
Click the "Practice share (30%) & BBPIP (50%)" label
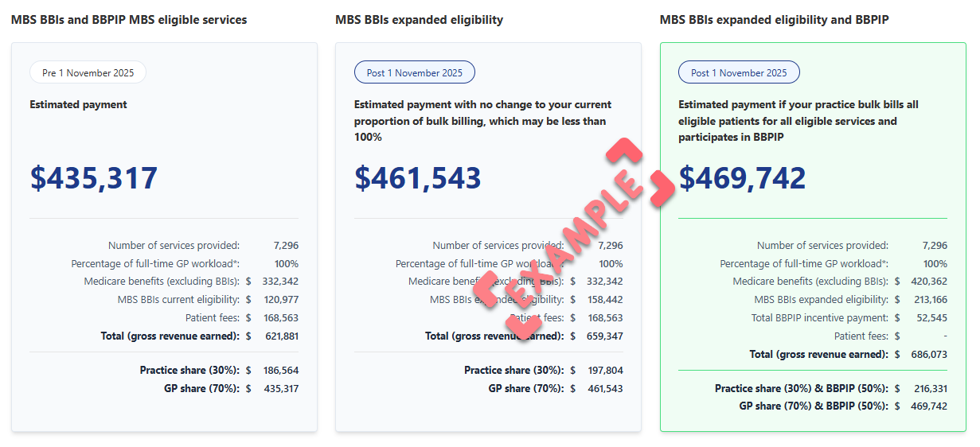(801, 389)
